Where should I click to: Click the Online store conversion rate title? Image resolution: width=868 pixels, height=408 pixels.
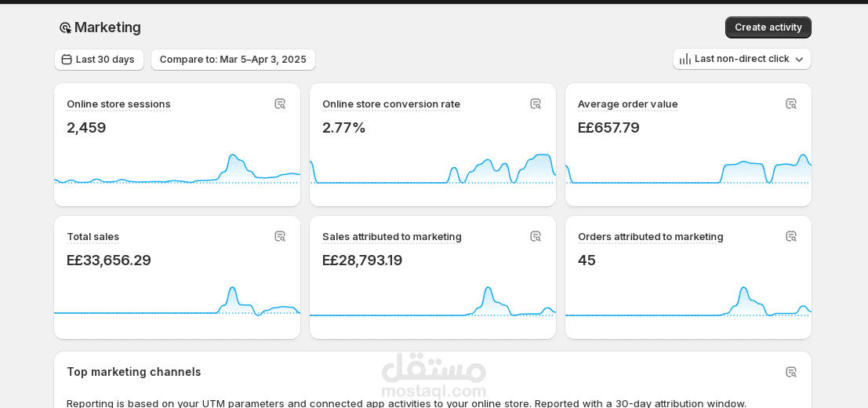390,104
